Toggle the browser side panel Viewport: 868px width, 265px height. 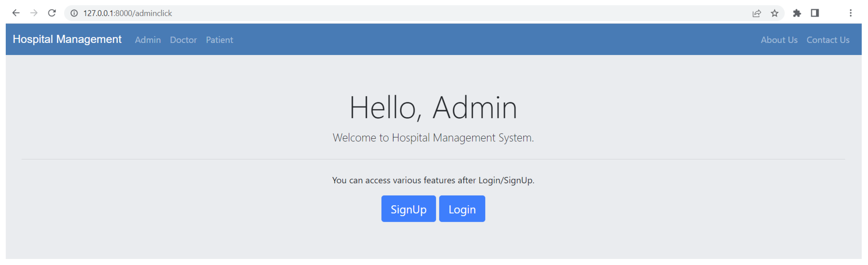(x=815, y=13)
